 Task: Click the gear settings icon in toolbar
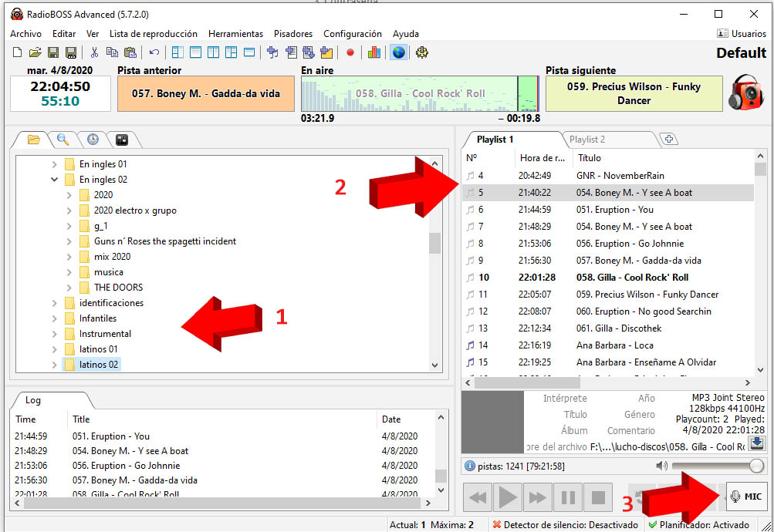[x=421, y=52]
